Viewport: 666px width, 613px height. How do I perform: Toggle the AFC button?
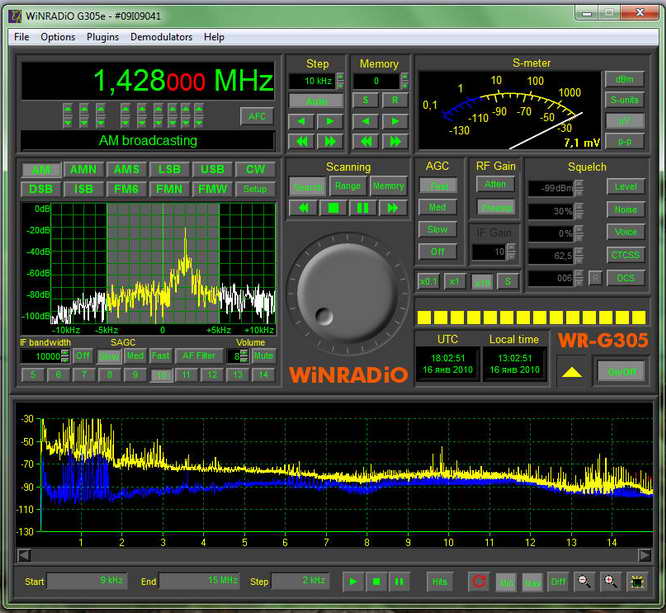(257, 116)
